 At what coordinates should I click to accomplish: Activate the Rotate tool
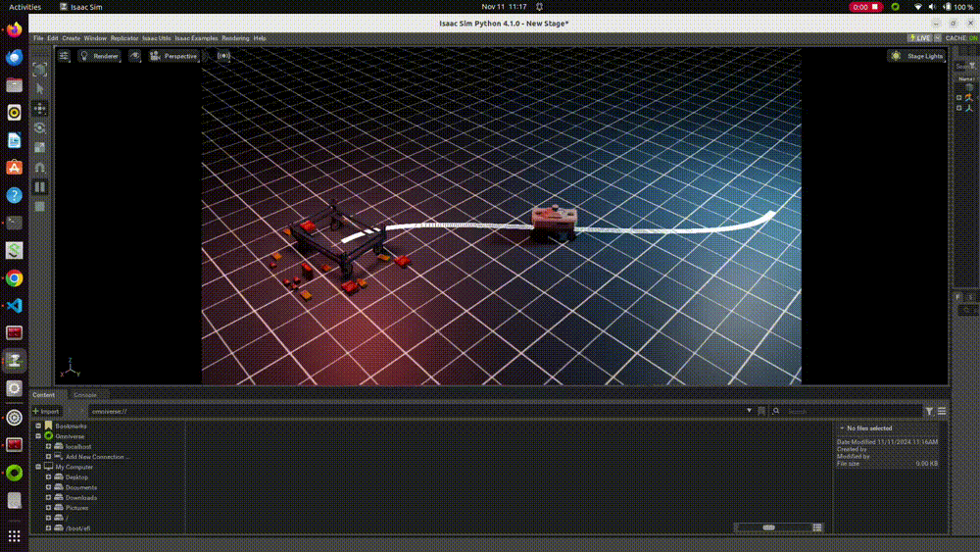coord(39,128)
